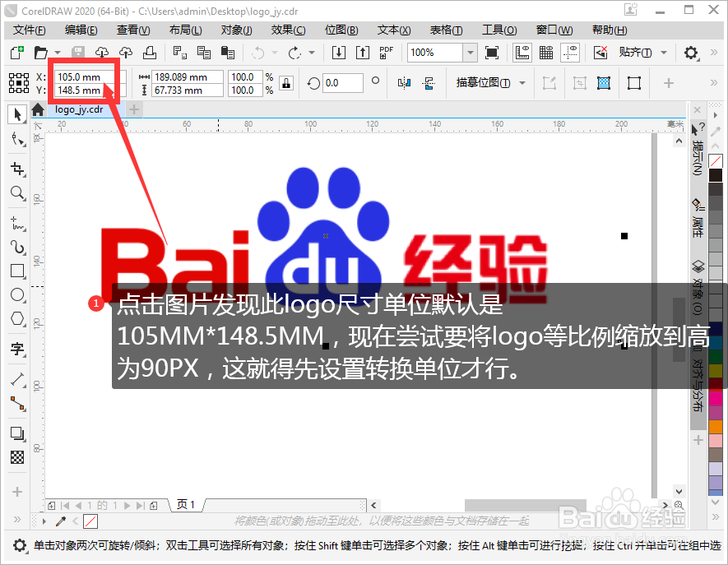
Task: Pick the No Color swatch in palette
Action: pyautogui.click(x=716, y=161)
